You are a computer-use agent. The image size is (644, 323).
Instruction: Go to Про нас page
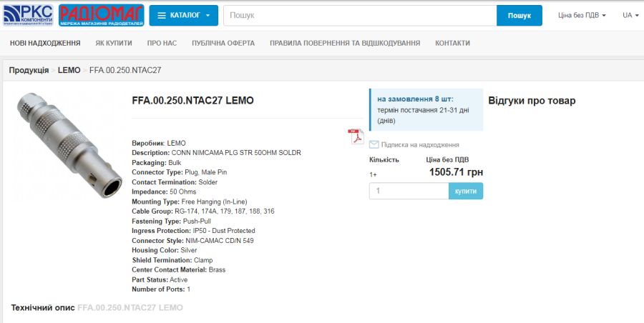tap(162, 43)
